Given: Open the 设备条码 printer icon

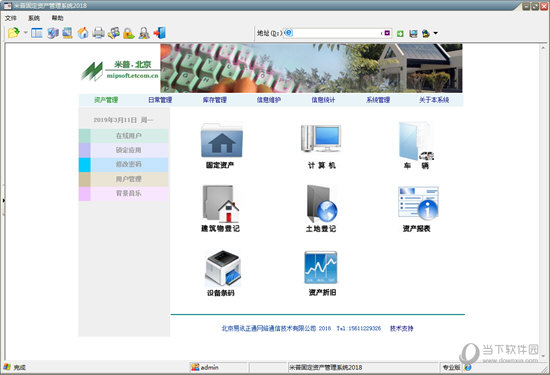Looking at the screenshot, I should click(223, 268).
